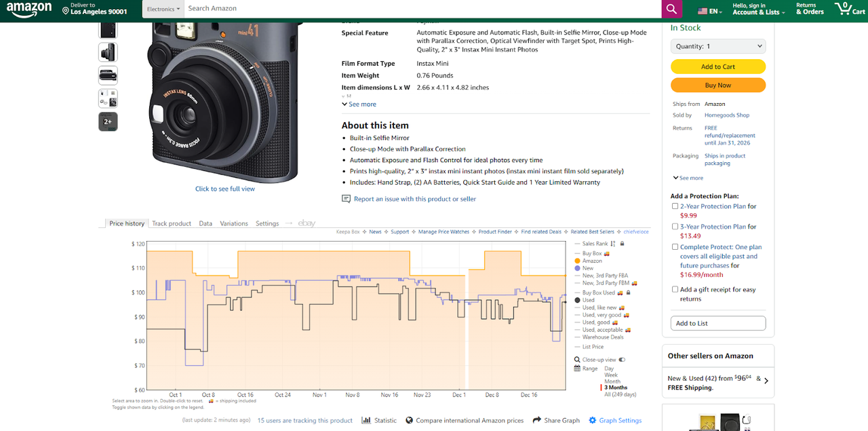Screen dimensions: 868x431
Task: Click the Share Graph icon
Action: pyautogui.click(x=536, y=420)
